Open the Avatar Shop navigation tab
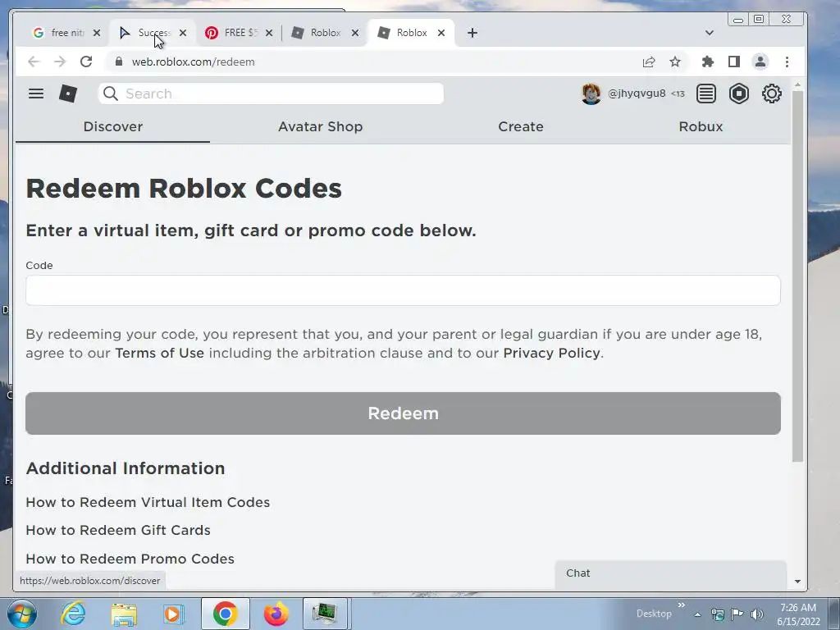The width and height of the screenshot is (840, 630). click(321, 126)
